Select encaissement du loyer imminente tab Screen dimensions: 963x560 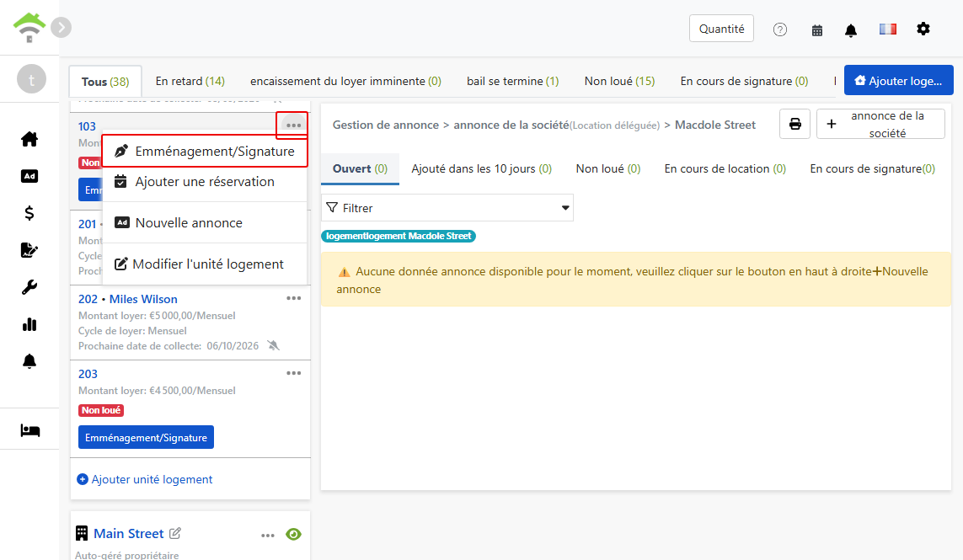point(345,81)
